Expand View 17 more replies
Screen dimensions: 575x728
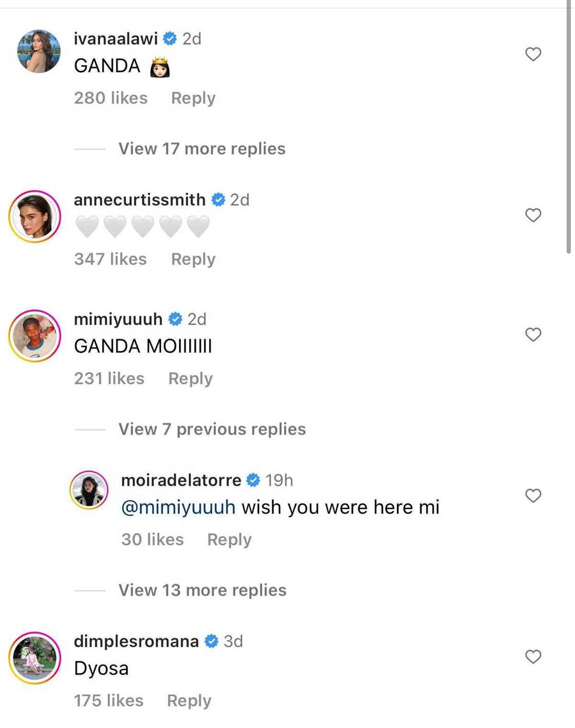(202, 149)
